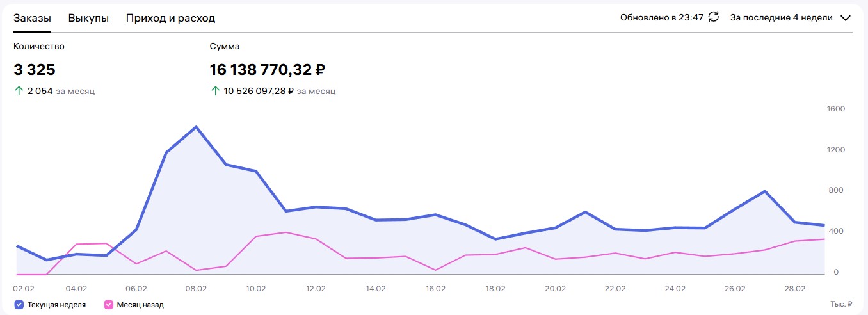Click the Обновлено в 23:47 text
Image resolution: width=868 pixels, height=315 pixels.
pyautogui.click(x=662, y=18)
